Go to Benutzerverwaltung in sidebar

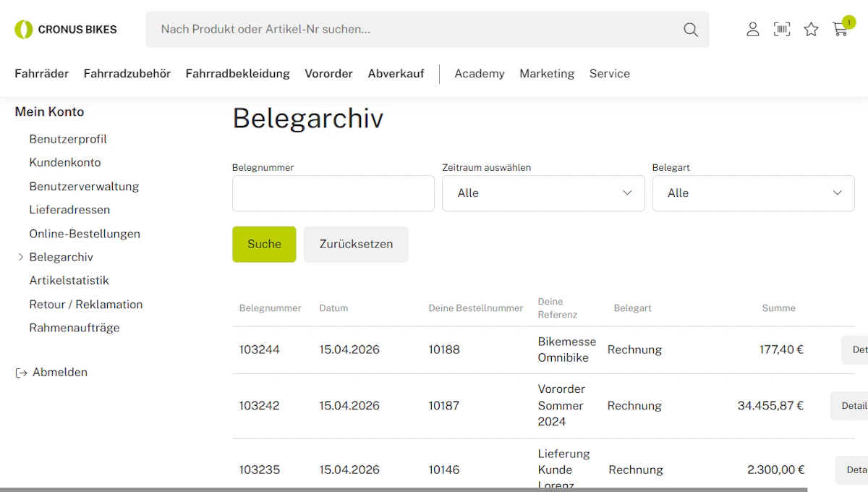click(84, 187)
